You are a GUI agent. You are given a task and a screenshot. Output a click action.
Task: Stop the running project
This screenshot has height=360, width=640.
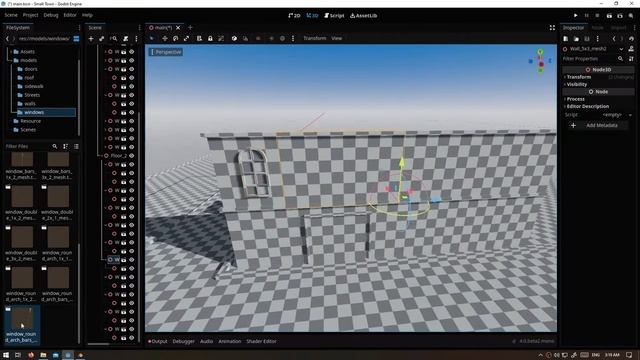tap(597, 16)
